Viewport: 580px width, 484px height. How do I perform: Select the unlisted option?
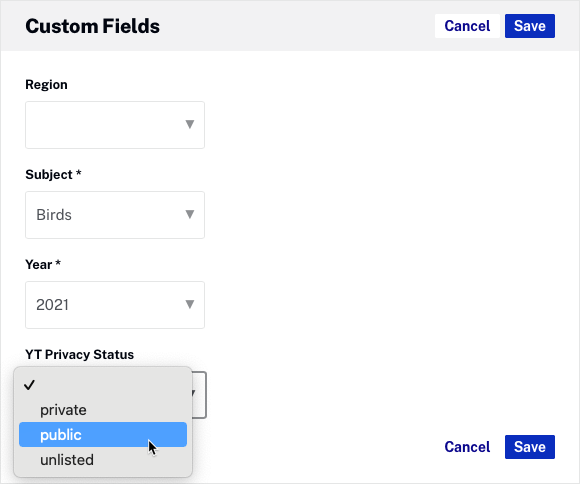tap(103, 460)
